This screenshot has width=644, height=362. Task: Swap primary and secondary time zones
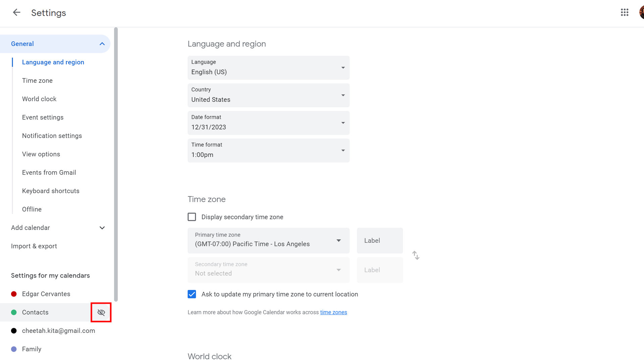(416, 255)
